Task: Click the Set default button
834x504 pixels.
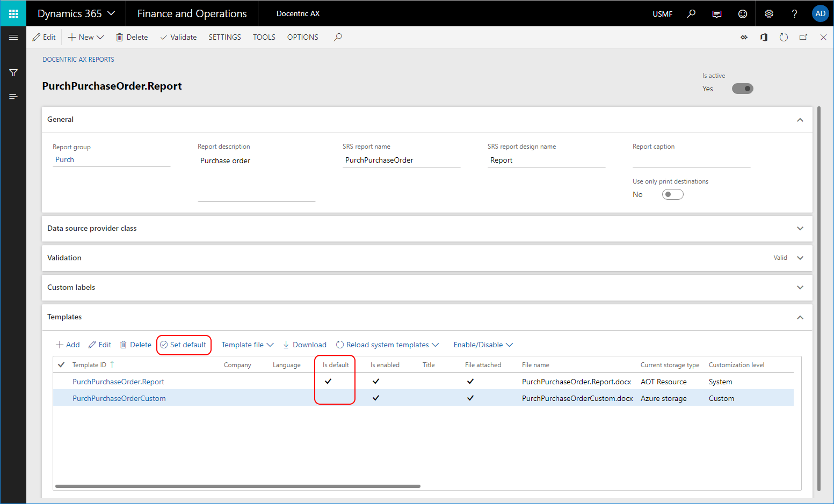Action: [x=184, y=345]
